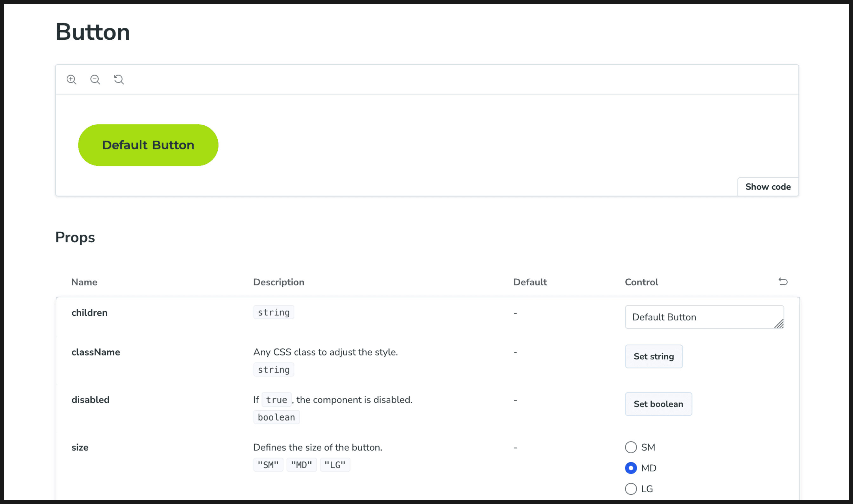
Task: Click the children textarea resize handle
Action: [779, 324]
